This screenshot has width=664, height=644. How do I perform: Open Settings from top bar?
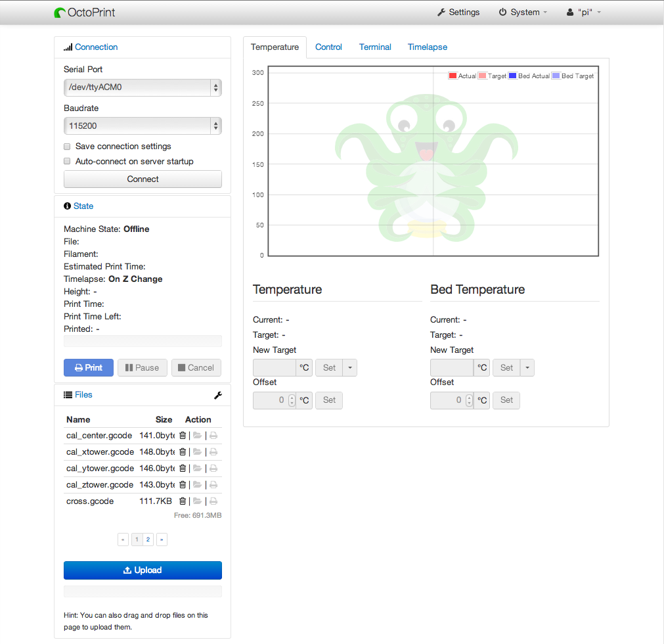[458, 12]
